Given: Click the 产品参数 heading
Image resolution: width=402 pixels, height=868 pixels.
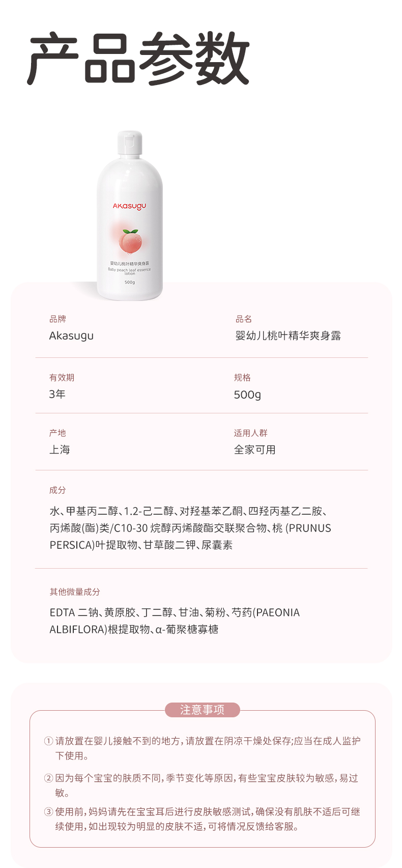Looking at the screenshot, I should 138,59.
